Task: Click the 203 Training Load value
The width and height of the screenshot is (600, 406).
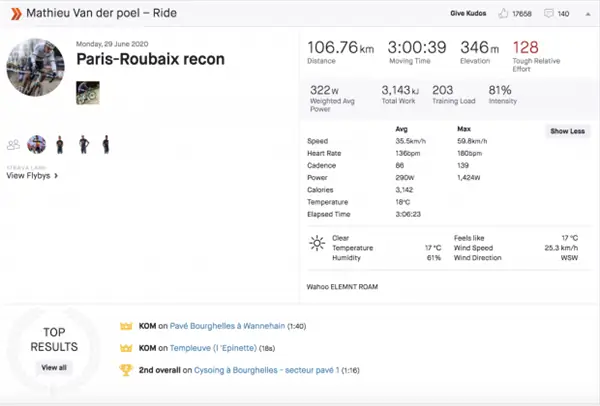Action: coord(443,90)
